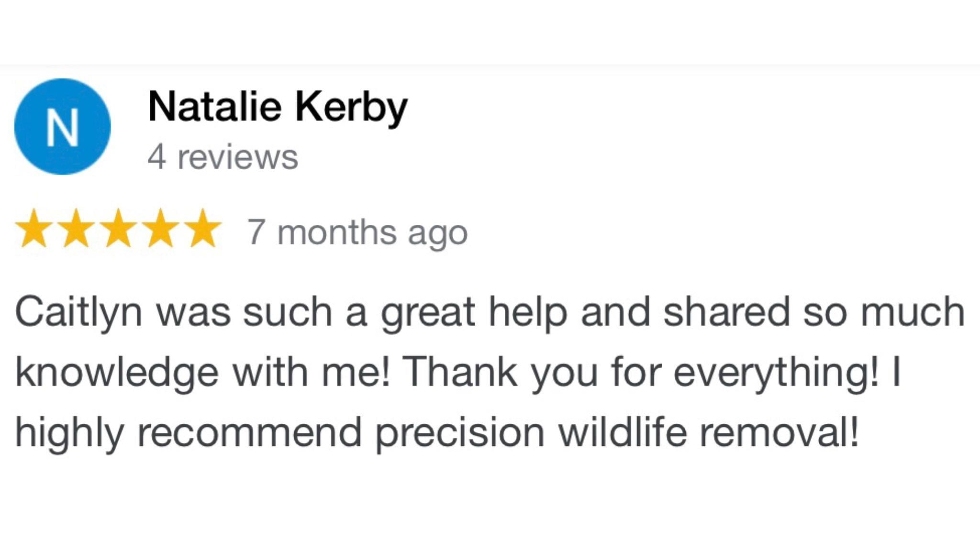Click the blue "N" profile avatar
The image size is (980, 551).
[x=63, y=127]
